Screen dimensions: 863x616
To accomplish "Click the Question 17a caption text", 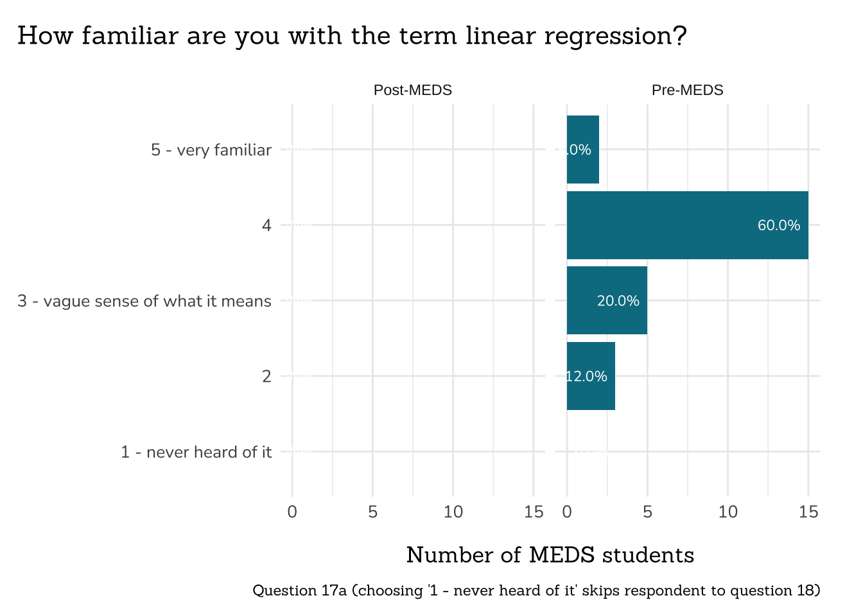I will [536, 590].
